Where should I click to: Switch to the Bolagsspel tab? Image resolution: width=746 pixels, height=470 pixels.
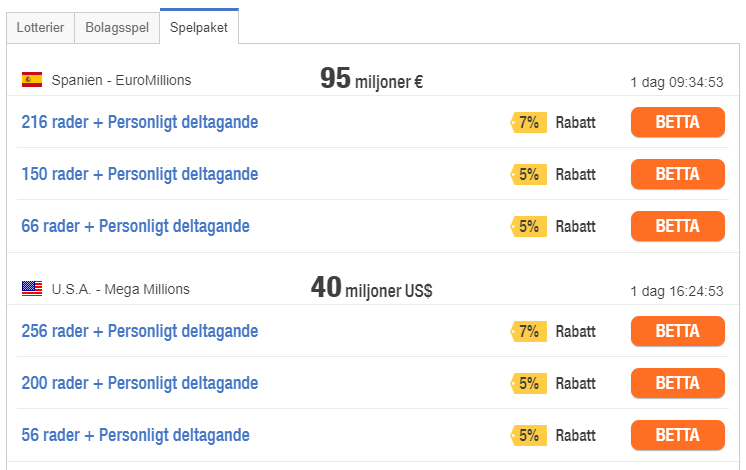tap(117, 28)
